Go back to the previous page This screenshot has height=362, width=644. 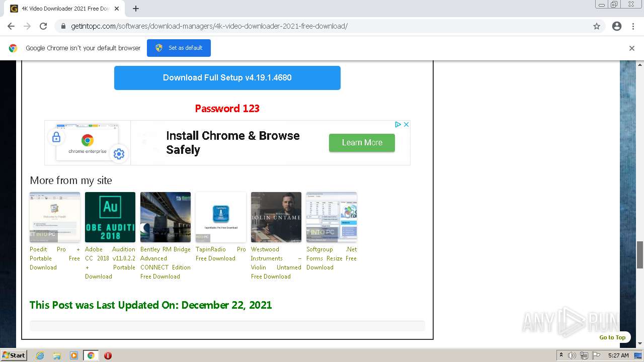coord(11,26)
